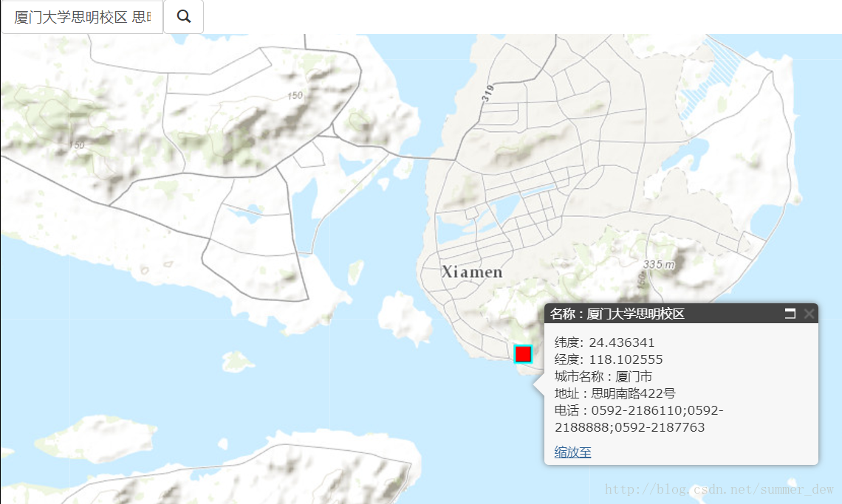Image resolution: width=842 pixels, height=504 pixels.
Task: Select the longitude text 经度: 118.102555
Action: coord(609,359)
